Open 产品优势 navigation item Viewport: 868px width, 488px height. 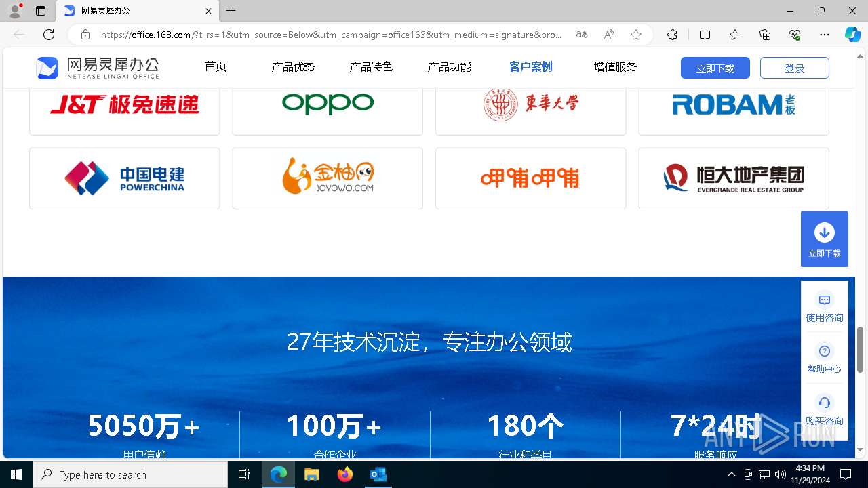294,66
